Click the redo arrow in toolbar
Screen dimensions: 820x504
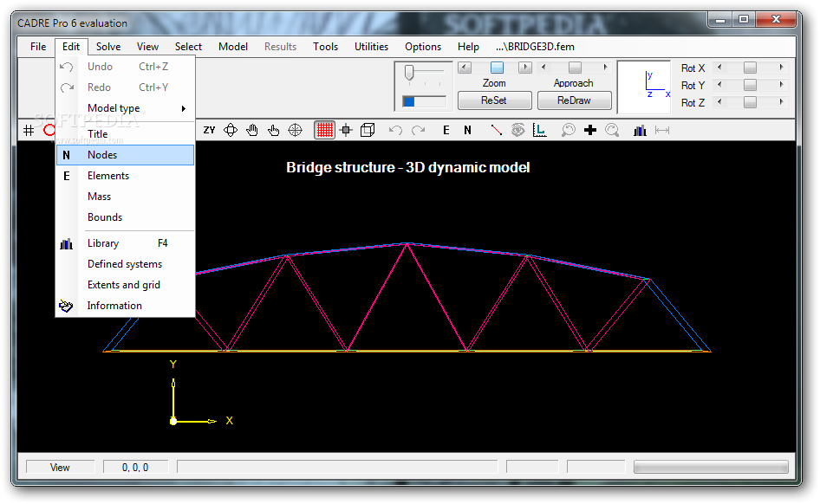(418, 130)
